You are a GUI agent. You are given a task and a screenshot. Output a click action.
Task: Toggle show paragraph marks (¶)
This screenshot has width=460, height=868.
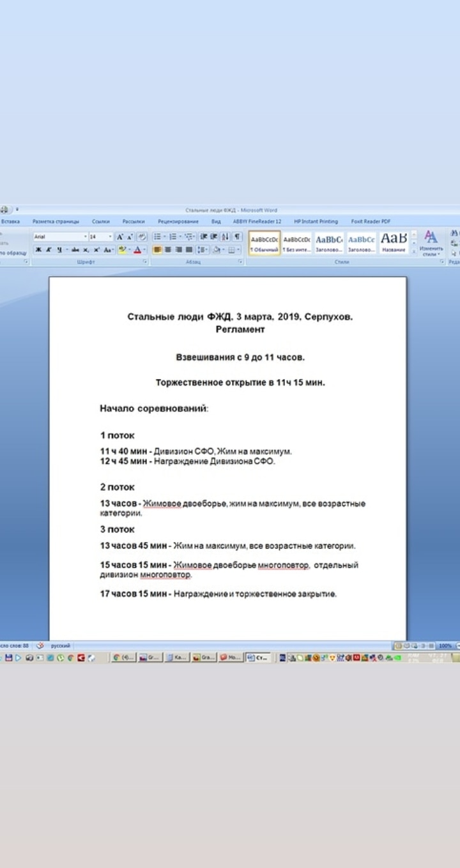tap(237, 236)
